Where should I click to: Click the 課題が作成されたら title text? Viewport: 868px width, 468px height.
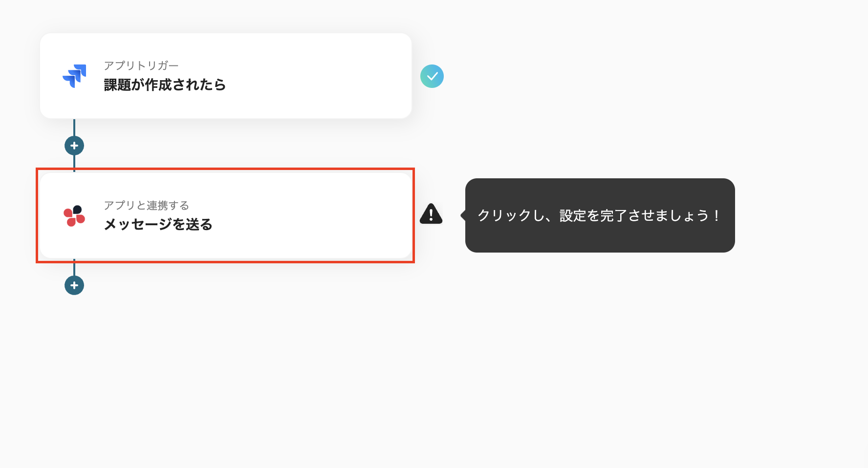(165, 85)
